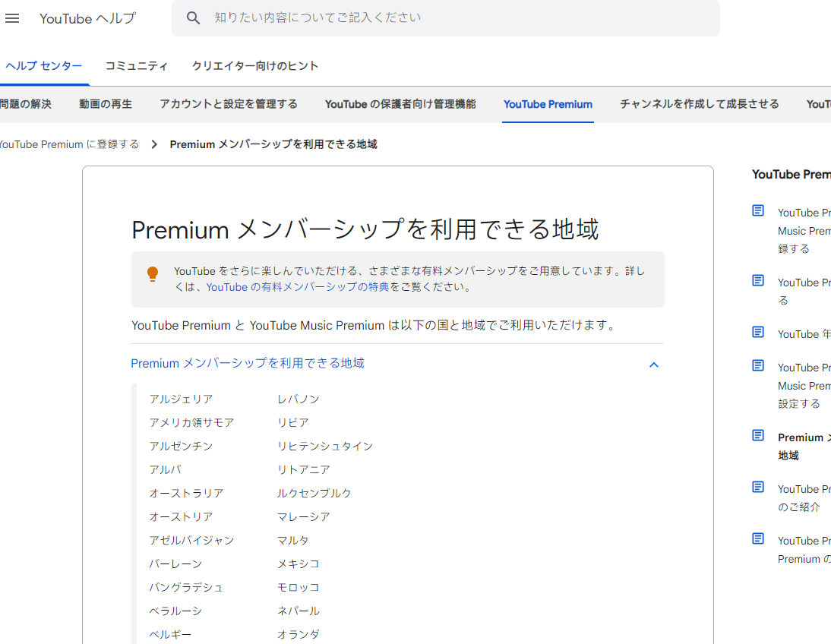Select モロッコ from the country list
The height and width of the screenshot is (644, 831).
click(x=297, y=586)
